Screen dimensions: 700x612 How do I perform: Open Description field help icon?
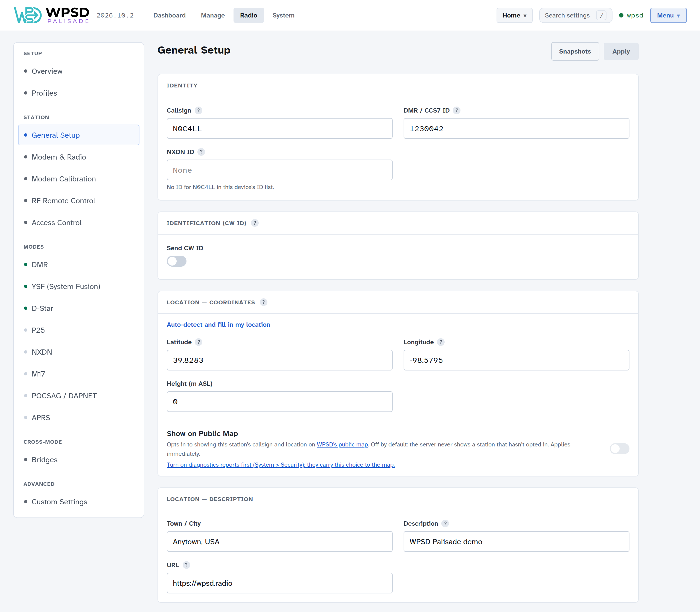(445, 523)
